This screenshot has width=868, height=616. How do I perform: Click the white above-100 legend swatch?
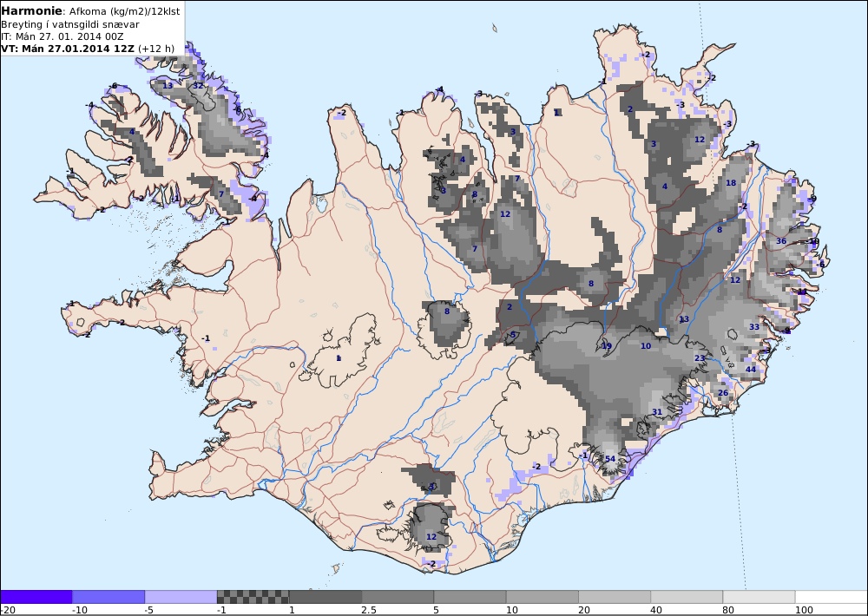[x=832, y=597]
